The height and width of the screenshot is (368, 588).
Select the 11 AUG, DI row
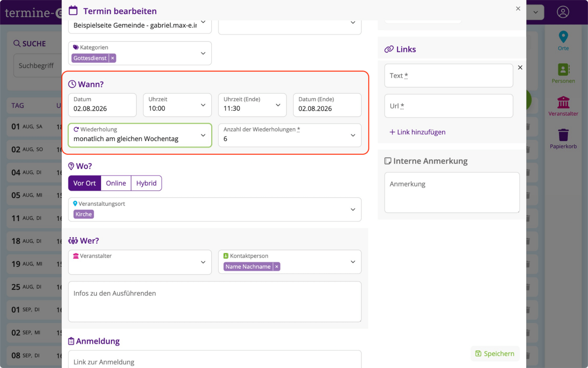pos(34,218)
